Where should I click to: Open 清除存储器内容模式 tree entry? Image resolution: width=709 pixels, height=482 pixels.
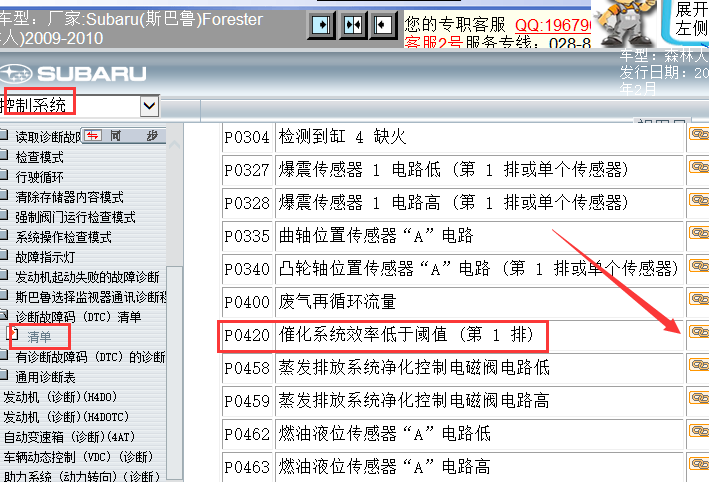click(x=69, y=197)
